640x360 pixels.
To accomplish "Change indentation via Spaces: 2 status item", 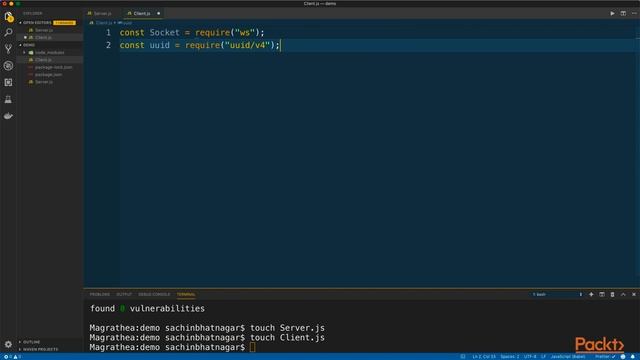I will [x=510, y=357].
